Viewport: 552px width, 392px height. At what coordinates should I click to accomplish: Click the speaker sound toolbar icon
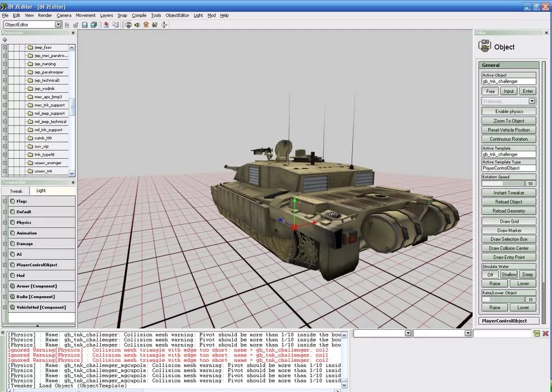click(x=137, y=25)
